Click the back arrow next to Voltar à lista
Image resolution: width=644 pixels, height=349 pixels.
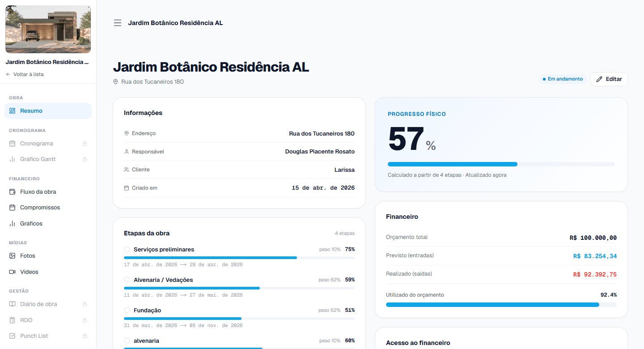click(8, 74)
